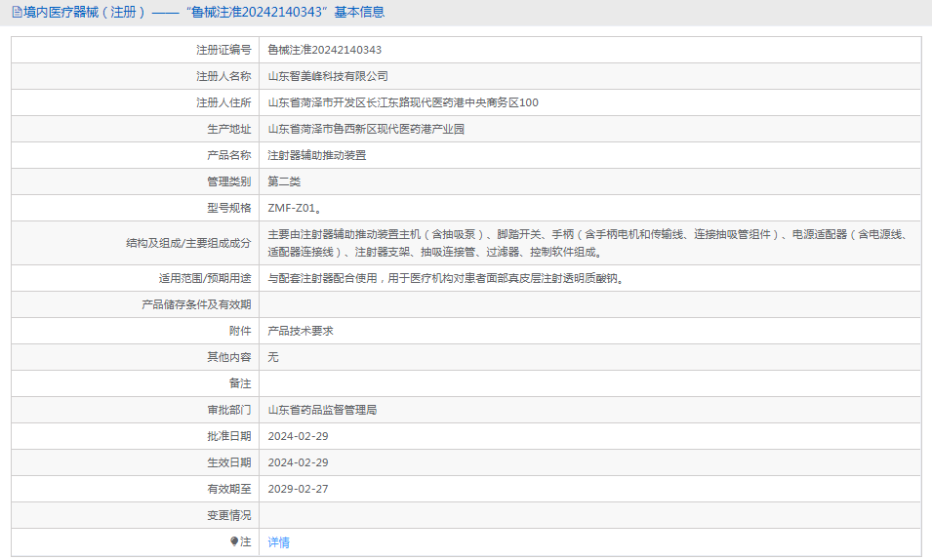
Task: Click the 附件 label
Action: (240, 331)
